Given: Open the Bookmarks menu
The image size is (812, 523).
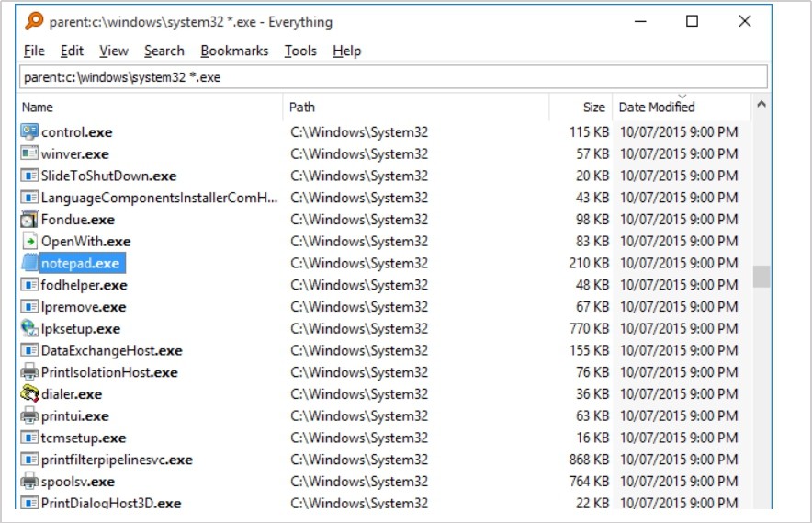Looking at the screenshot, I should (x=234, y=51).
